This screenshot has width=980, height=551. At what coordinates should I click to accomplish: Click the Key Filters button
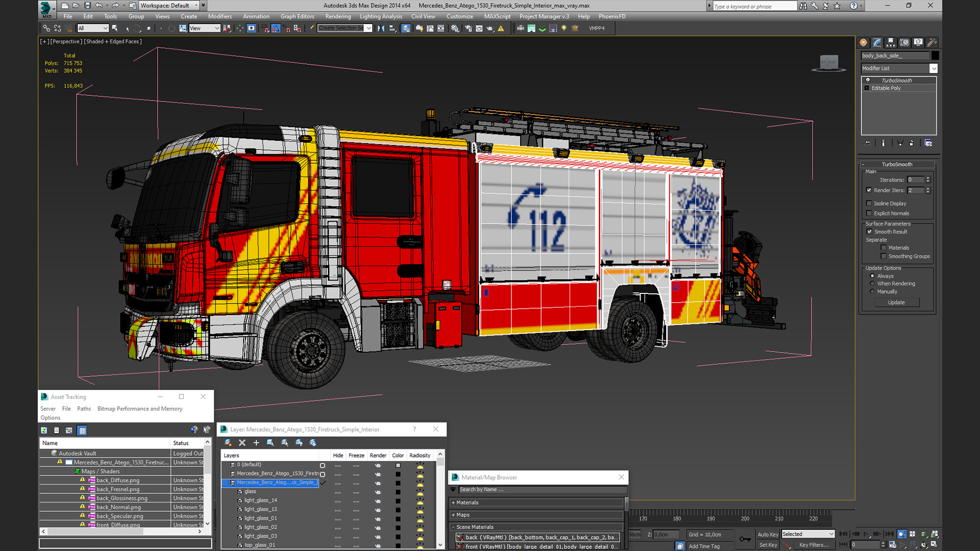pos(814,545)
